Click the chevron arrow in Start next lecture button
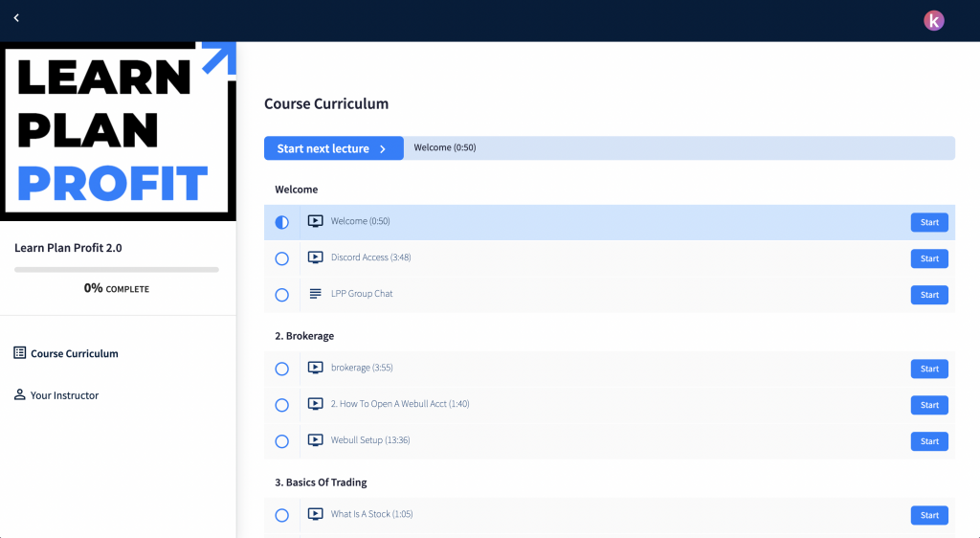 tap(383, 148)
